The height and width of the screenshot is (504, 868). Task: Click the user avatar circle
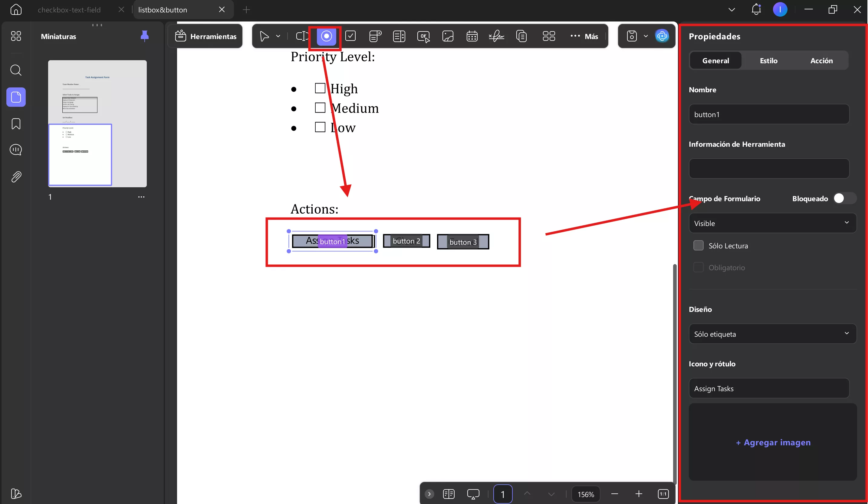tap(780, 9)
